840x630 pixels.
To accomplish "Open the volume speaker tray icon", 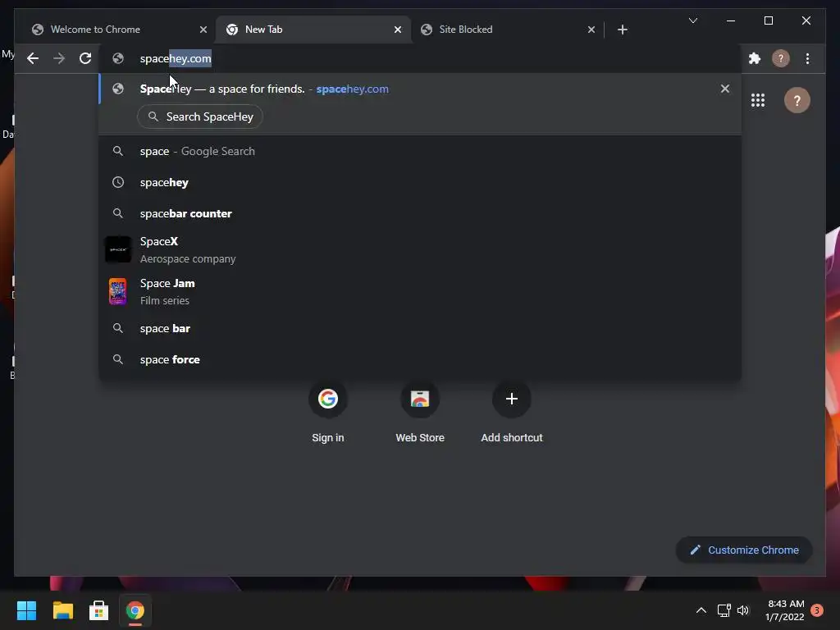I will pyautogui.click(x=743, y=610).
